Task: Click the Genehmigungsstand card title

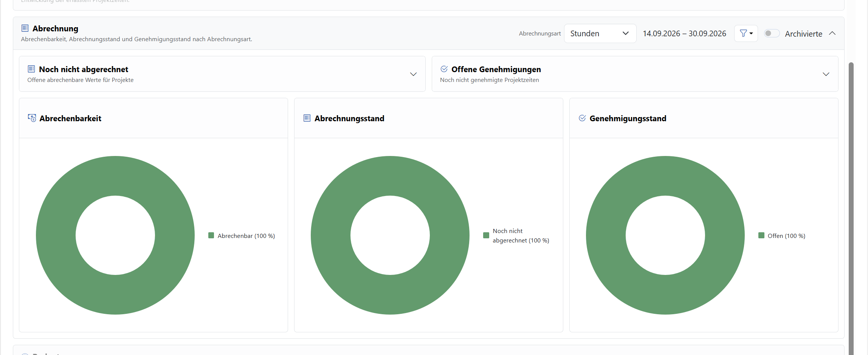Action: click(x=628, y=118)
